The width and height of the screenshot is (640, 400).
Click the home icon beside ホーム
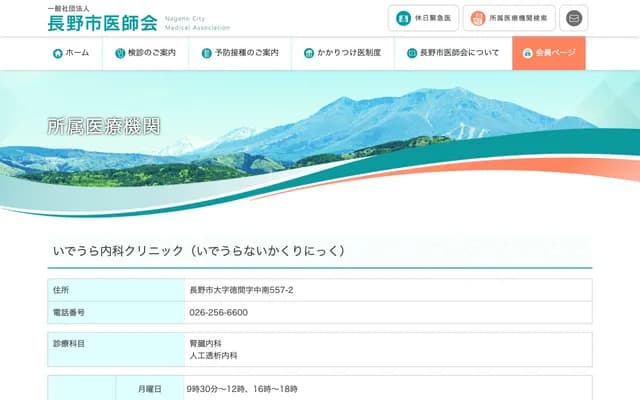tap(58, 53)
